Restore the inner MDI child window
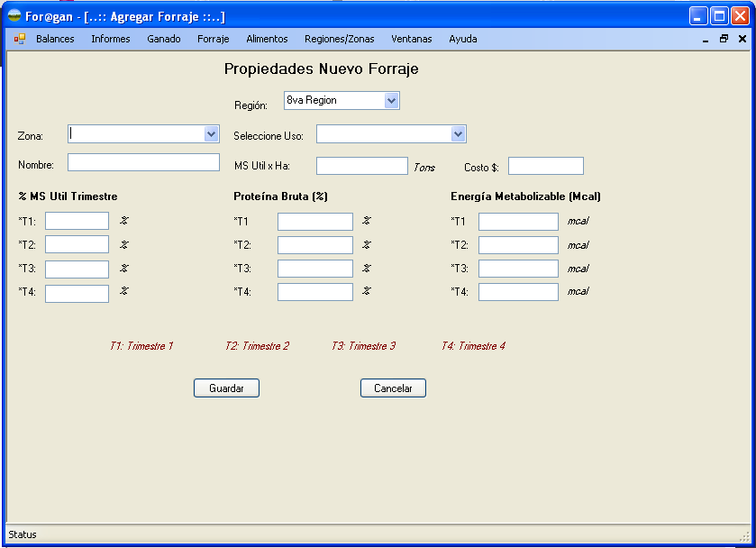The width and height of the screenshot is (756, 548). point(724,39)
